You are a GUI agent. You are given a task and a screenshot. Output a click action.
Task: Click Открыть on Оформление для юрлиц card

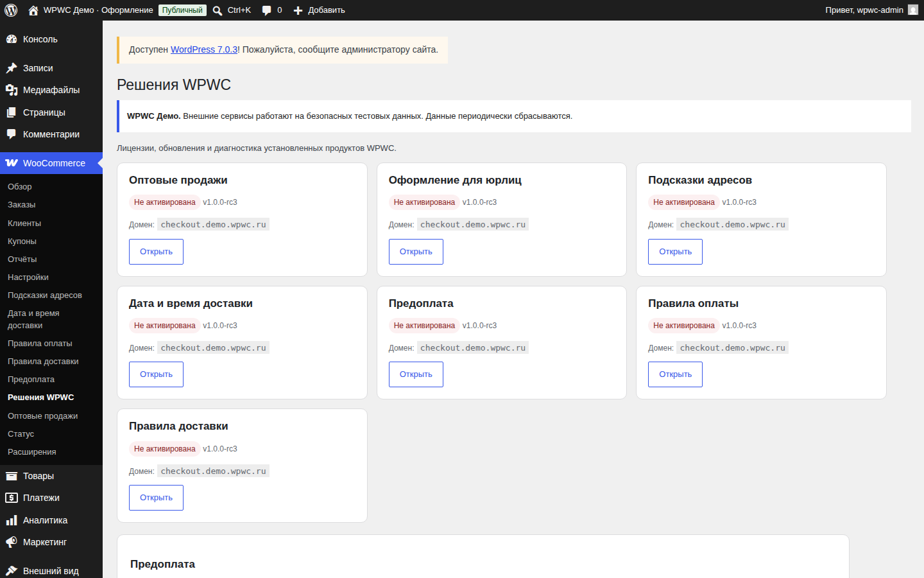click(x=416, y=252)
